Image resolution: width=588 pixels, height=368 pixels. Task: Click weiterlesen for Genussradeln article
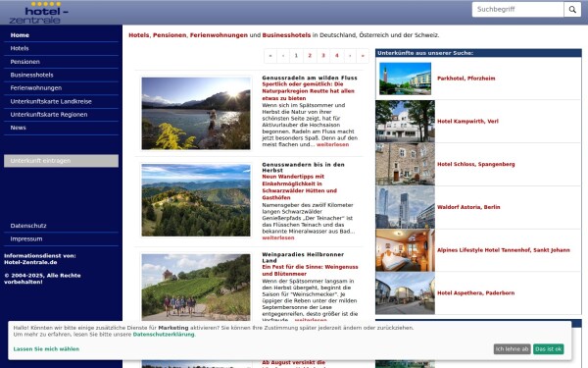point(332,144)
